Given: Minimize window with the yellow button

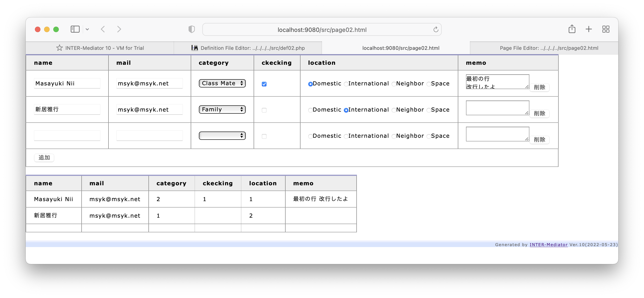Looking at the screenshot, I should click(47, 29).
